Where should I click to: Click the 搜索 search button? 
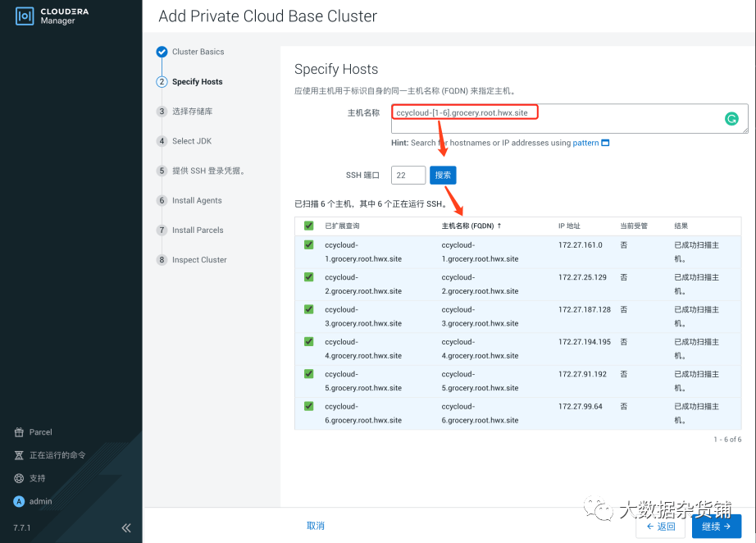pos(443,175)
